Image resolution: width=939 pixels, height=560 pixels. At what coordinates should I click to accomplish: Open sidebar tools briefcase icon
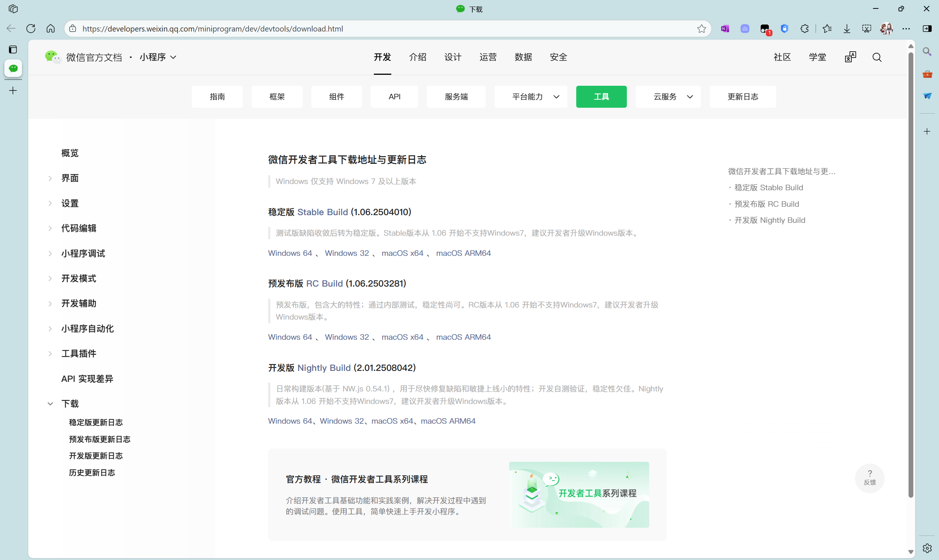[x=927, y=74]
